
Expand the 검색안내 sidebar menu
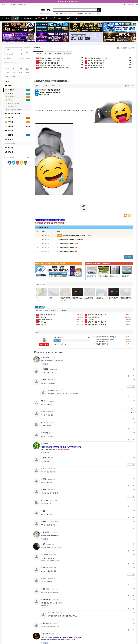click(x=18, y=148)
